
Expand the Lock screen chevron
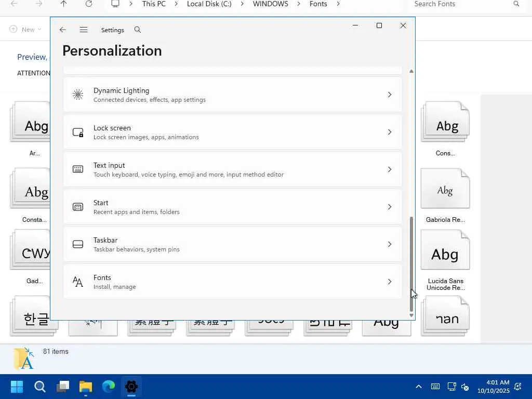pyautogui.click(x=390, y=132)
